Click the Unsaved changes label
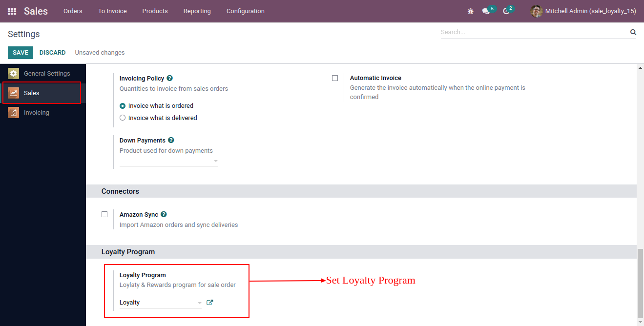The height and width of the screenshot is (326, 644). pyautogui.click(x=100, y=53)
